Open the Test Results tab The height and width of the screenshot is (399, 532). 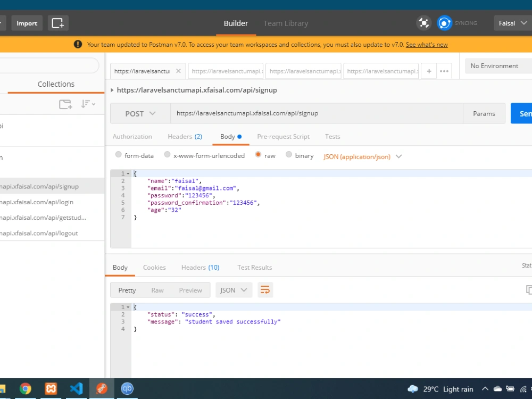pos(254,268)
